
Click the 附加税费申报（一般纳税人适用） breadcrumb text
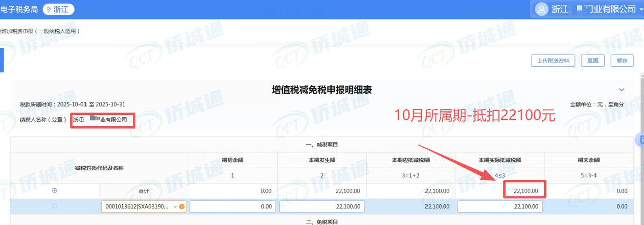pyautogui.click(x=40, y=31)
